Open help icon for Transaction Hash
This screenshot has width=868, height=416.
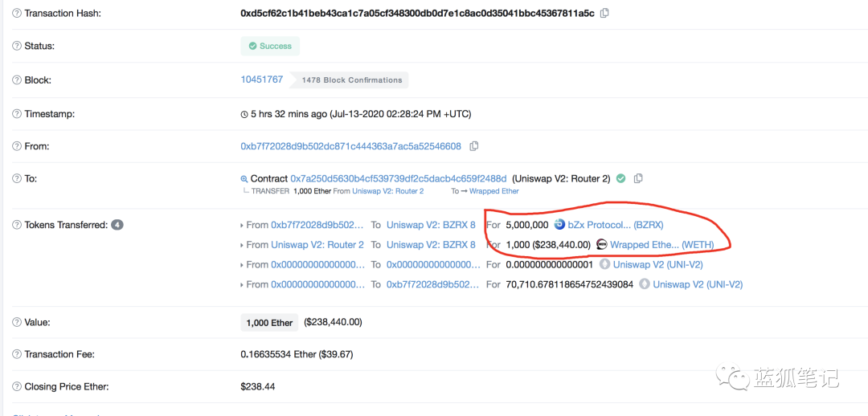(x=17, y=14)
